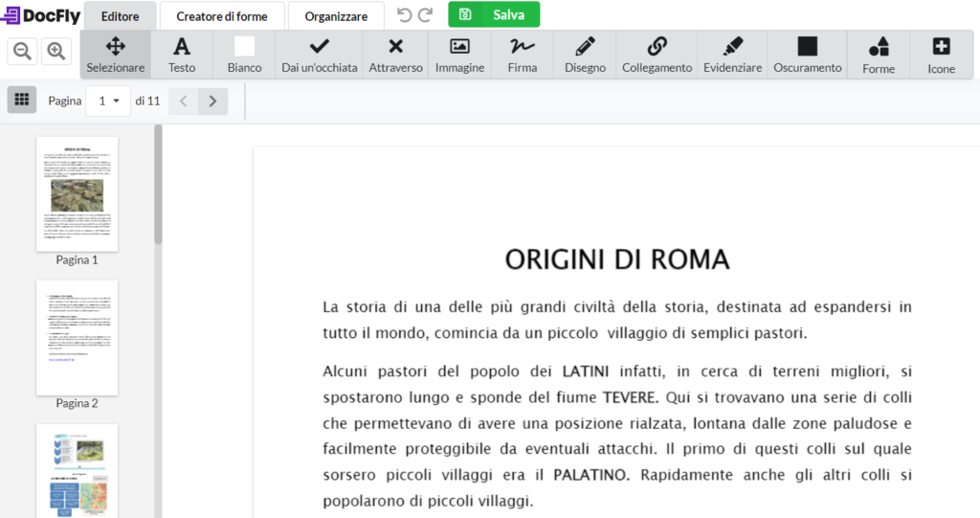The width and height of the screenshot is (980, 518).
Task: Switch to the Organizzare tab
Action: (x=336, y=16)
